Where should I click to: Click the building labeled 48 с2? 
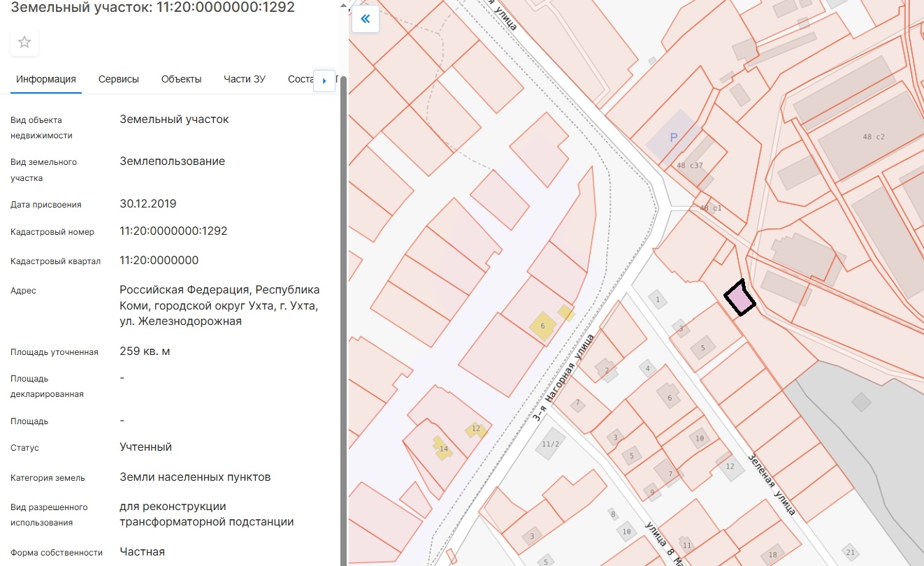point(873,137)
